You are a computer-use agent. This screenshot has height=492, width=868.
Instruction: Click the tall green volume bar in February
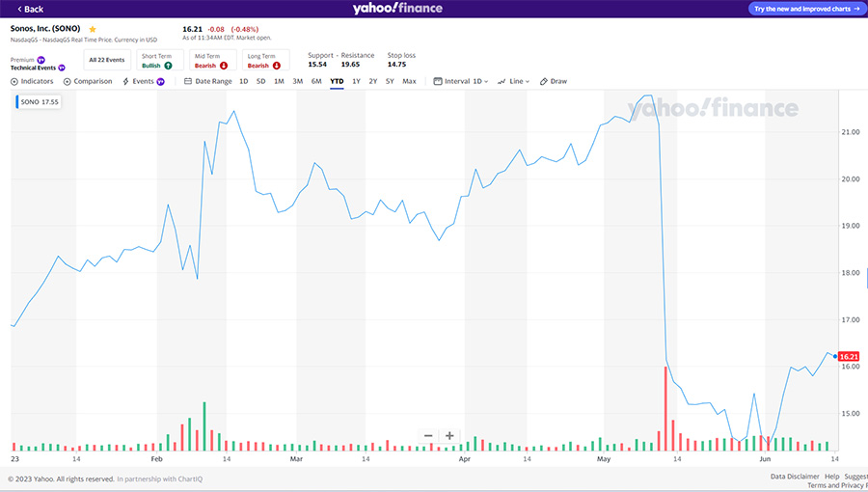coord(204,426)
